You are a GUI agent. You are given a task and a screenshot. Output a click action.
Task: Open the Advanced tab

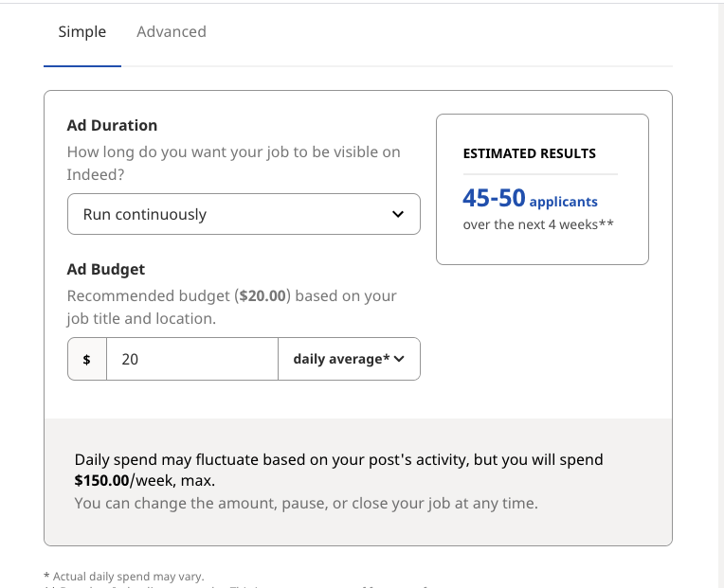(172, 32)
